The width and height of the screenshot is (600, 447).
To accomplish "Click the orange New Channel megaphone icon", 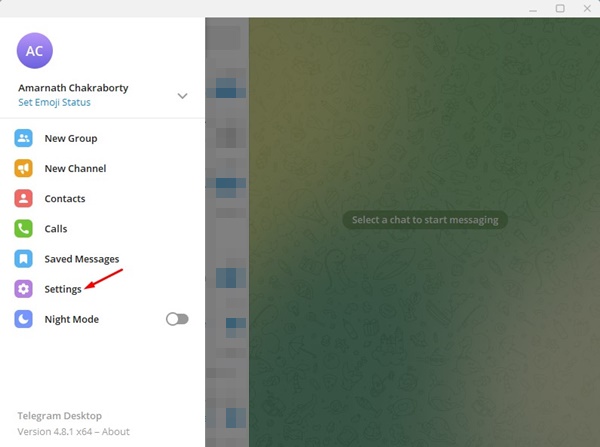I will pos(23,168).
